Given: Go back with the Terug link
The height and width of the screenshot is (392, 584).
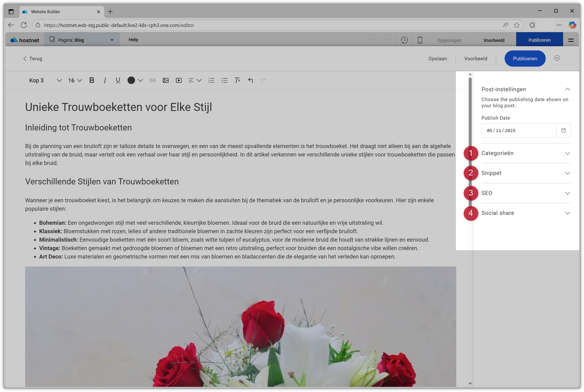Looking at the screenshot, I should click(x=33, y=58).
